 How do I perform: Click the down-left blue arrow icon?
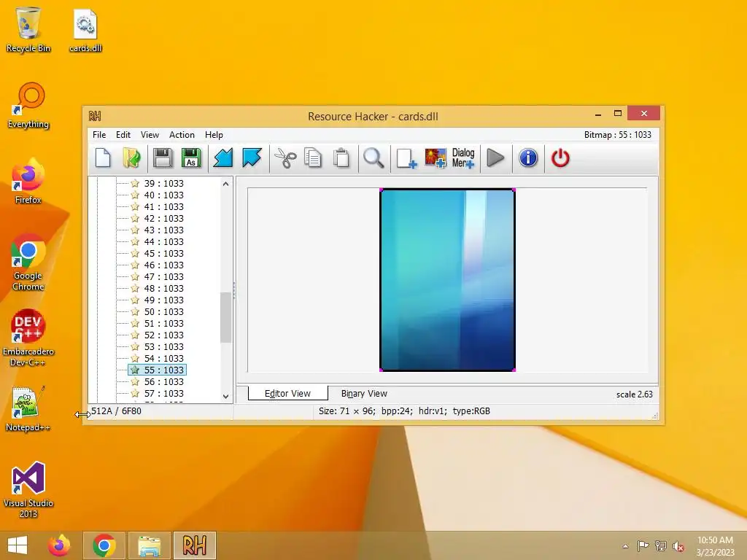tap(222, 158)
